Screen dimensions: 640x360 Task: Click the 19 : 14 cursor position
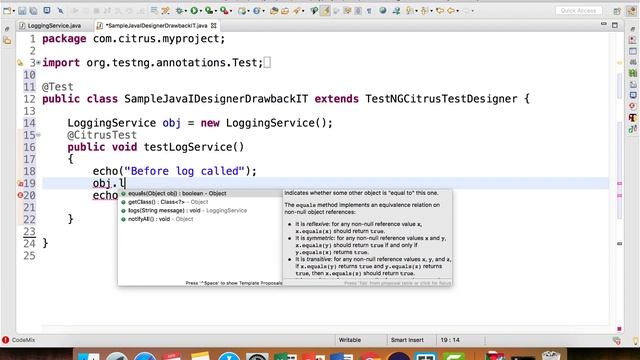coord(450,340)
